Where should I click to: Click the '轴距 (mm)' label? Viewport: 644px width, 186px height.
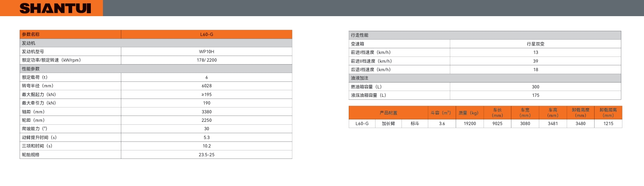pos(33,112)
